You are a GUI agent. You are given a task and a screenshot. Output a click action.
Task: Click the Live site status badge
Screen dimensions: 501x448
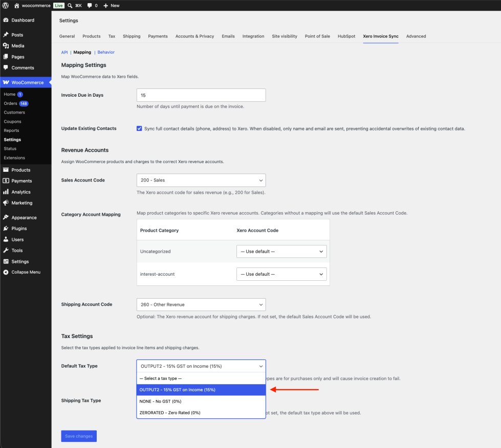(x=59, y=6)
